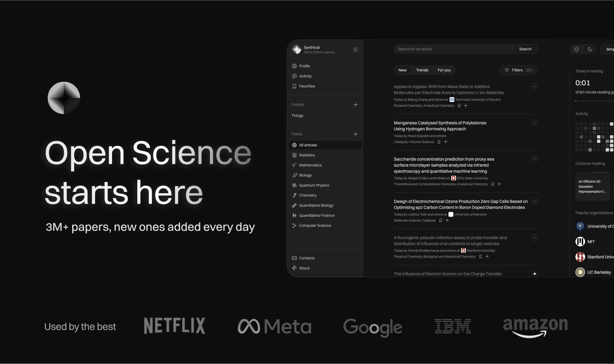The image size is (614, 364).
Task: Switch to light theme sun icon
Action: [x=576, y=49]
